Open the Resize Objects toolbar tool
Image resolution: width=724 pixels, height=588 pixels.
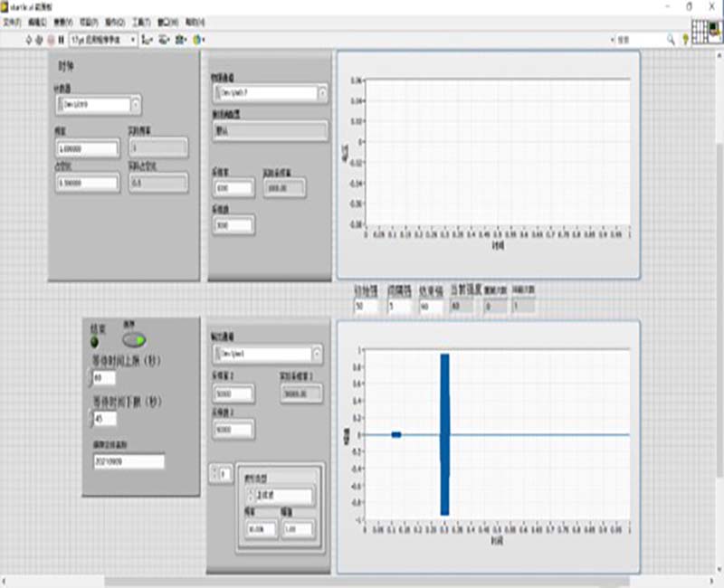pos(181,40)
